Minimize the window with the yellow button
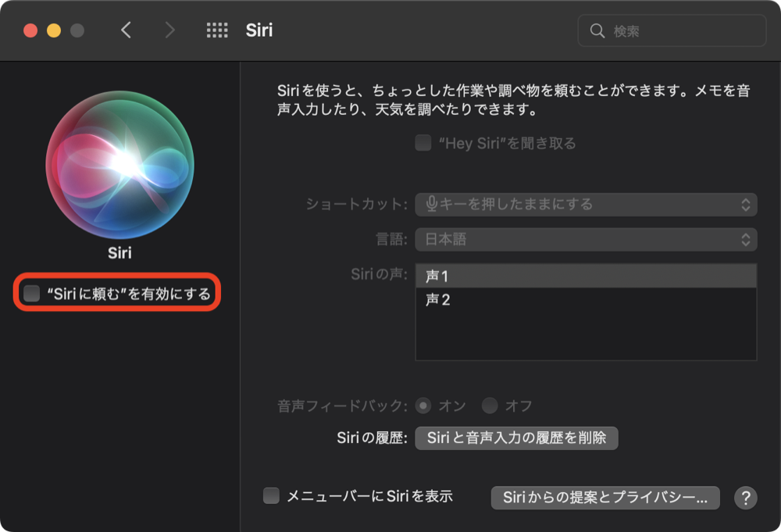 54,30
